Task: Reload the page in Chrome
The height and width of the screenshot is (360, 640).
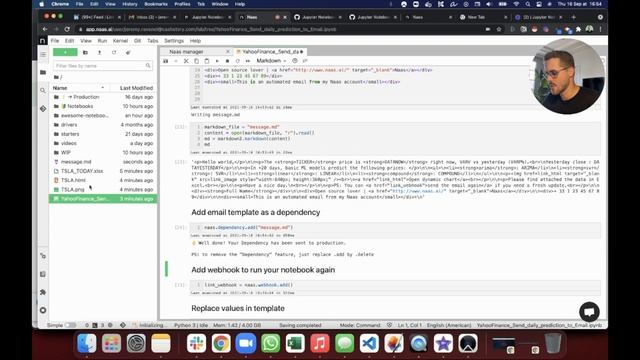Action: tap(67, 29)
